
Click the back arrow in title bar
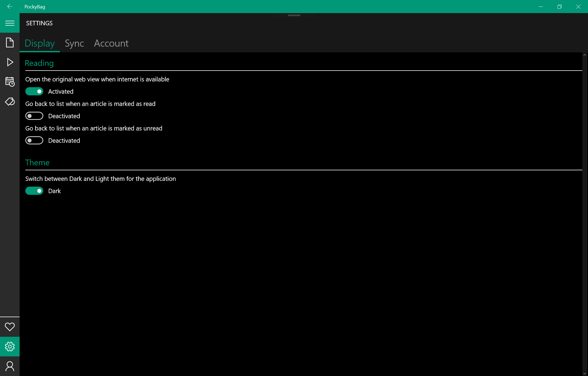(10, 7)
